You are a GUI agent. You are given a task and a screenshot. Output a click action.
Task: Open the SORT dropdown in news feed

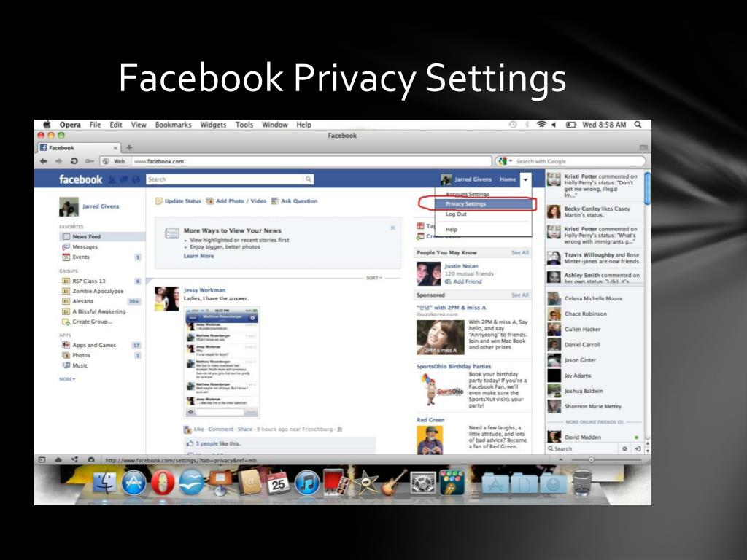pos(374,278)
